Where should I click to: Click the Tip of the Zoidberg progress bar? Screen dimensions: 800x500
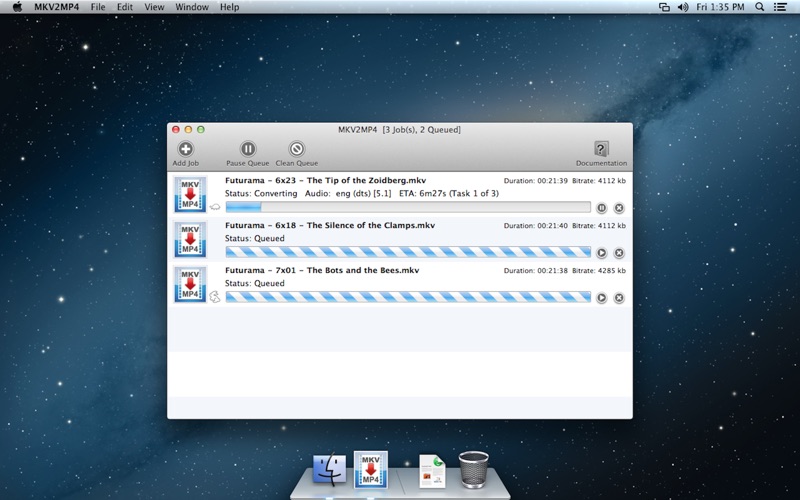(408, 208)
